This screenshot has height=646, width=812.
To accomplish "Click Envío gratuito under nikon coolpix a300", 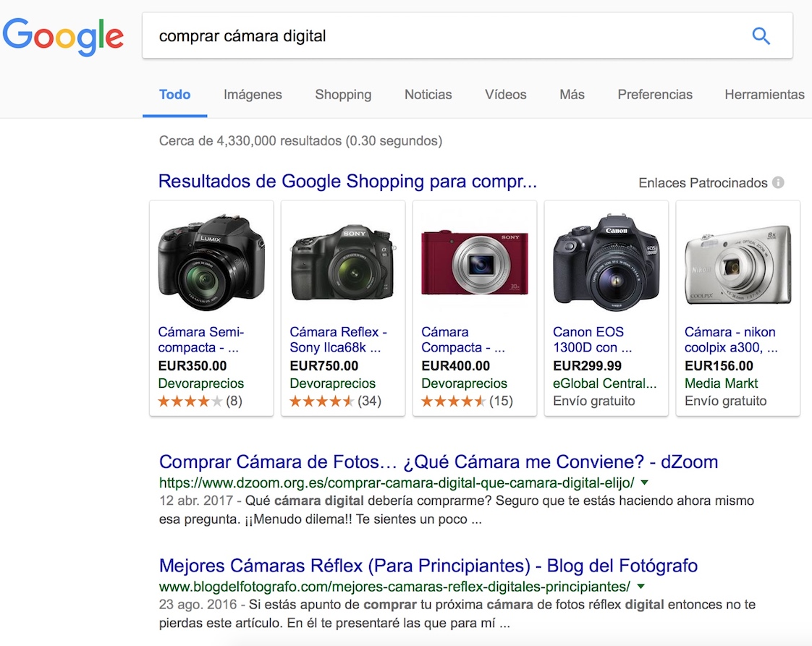I will [x=726, y=401].
